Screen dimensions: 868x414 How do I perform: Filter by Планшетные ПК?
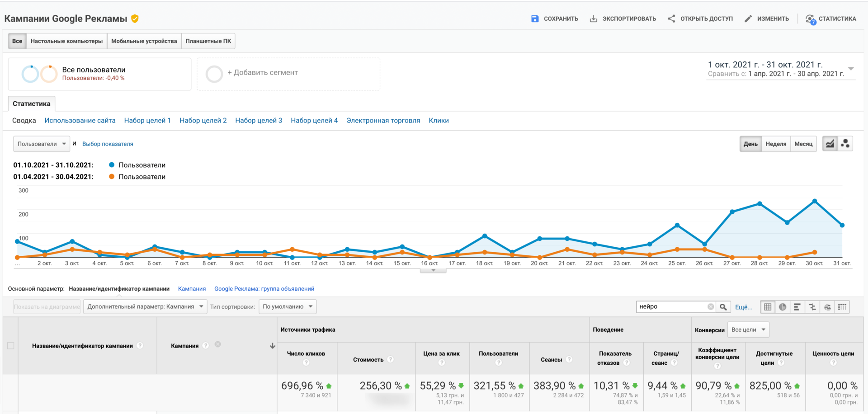pos(208,41)
